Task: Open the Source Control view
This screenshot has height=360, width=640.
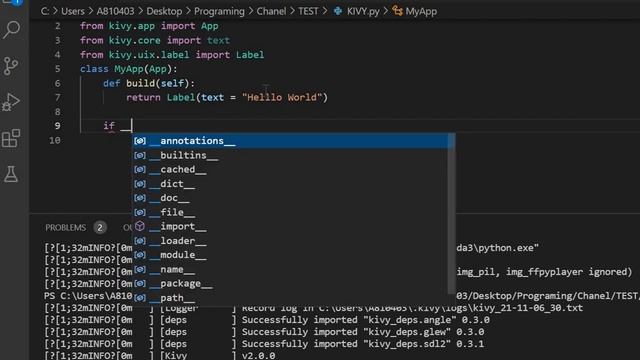Action: (11, 66)
